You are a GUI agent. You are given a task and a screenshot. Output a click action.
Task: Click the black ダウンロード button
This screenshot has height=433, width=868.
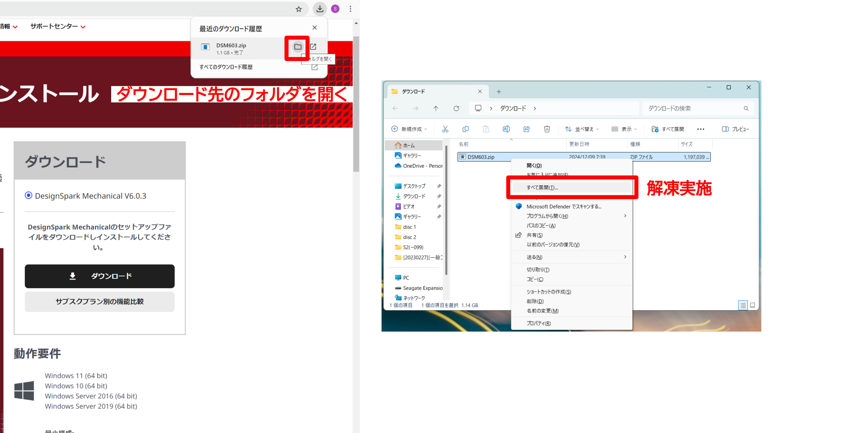click(100, 276)
